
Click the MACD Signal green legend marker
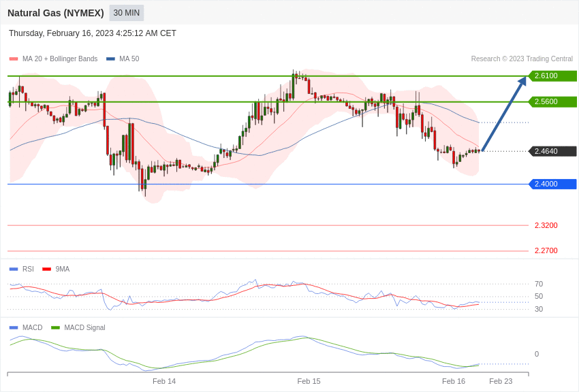55,327
